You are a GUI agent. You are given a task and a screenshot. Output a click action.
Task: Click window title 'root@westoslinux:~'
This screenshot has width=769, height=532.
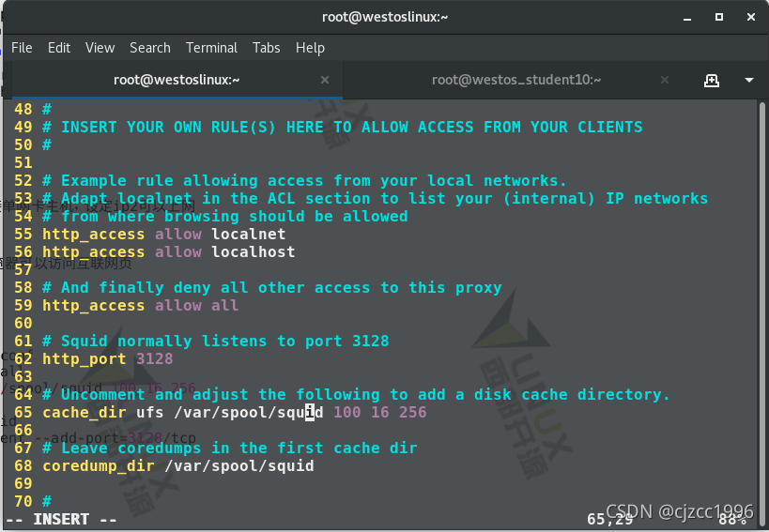pos(385,17)
